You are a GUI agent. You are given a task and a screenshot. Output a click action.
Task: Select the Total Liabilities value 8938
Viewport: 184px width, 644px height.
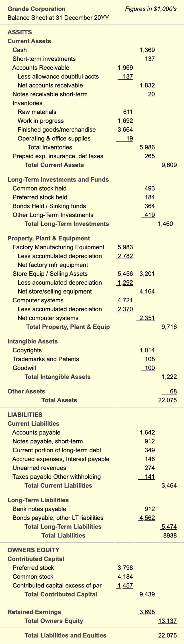pyautogui.click(x=170, y=535)
